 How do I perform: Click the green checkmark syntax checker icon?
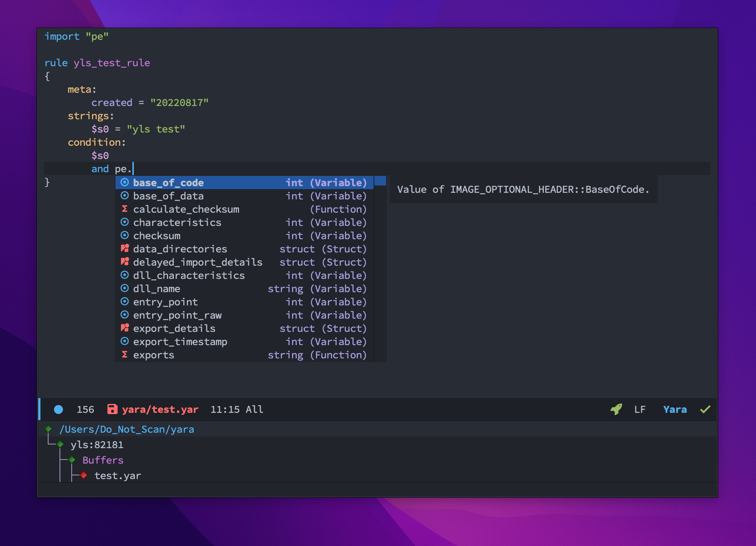click(705, 409)
